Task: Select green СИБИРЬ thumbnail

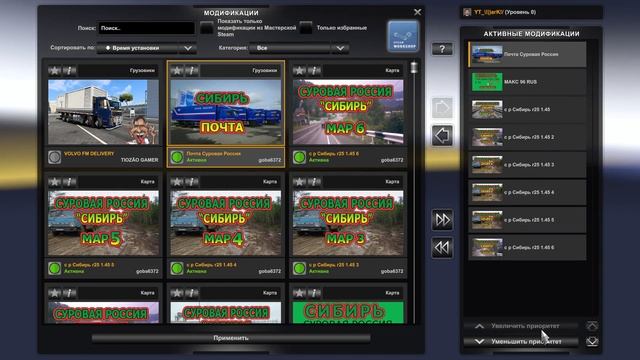Action: point(348,312)
